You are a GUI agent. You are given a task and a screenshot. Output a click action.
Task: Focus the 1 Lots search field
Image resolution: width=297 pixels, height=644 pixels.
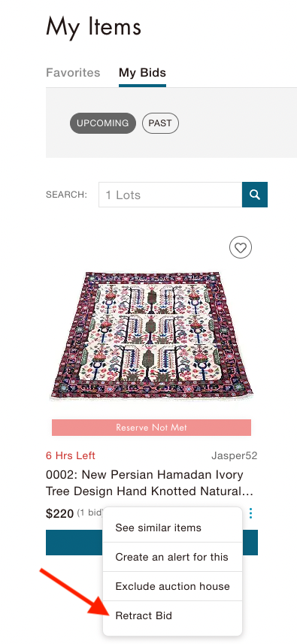point(170,195)
